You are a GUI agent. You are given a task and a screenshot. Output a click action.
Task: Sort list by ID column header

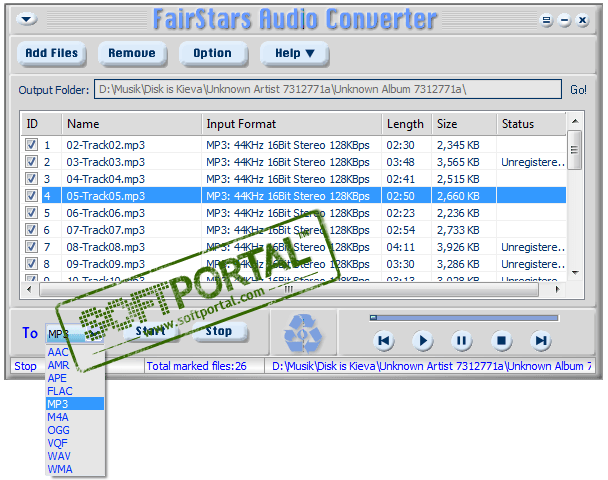click(41, 124)
